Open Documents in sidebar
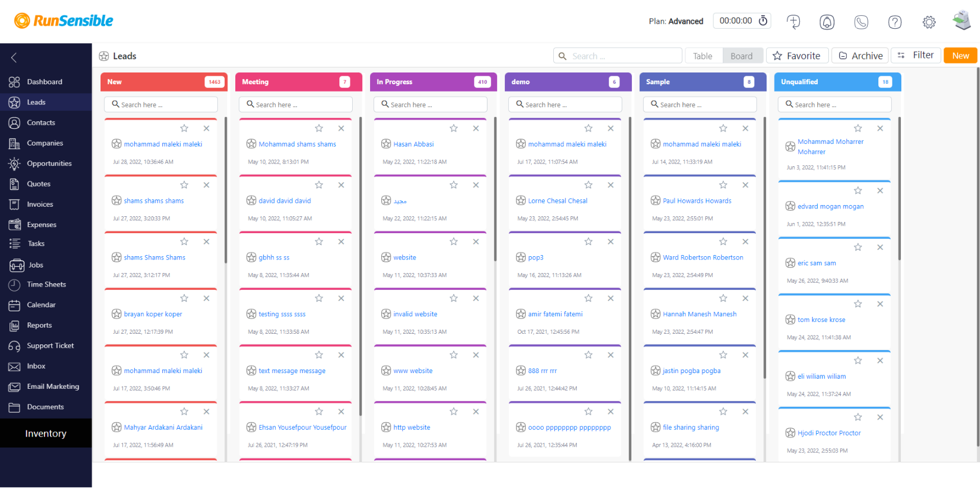The width and height of the screenshot is (980, 495). coord(45,407)
